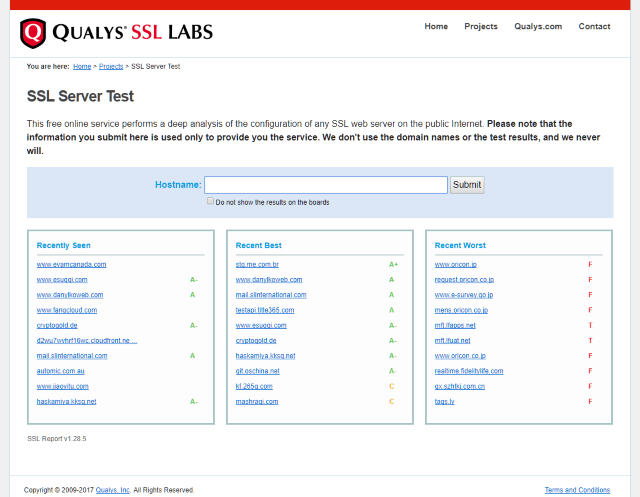Image resolution: width=640 pixels, height=497 pixels.
Task: Open the first Recent Best link, graded A+
Action: coord(257,264)
